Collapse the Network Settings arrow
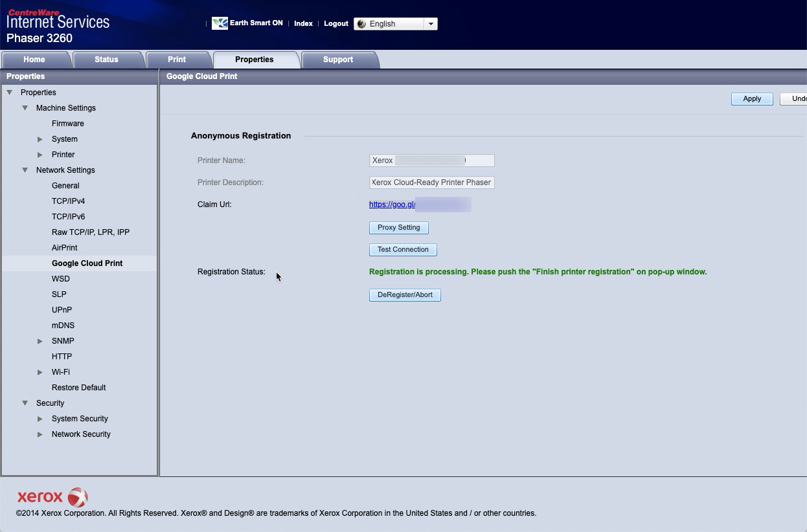The width and height of the screenshot is (807, 532). coord(25,170)
